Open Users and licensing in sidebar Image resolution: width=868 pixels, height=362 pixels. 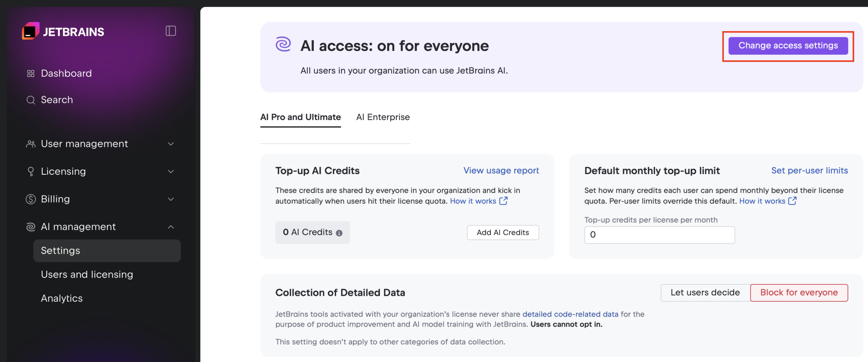click(87, 274)
